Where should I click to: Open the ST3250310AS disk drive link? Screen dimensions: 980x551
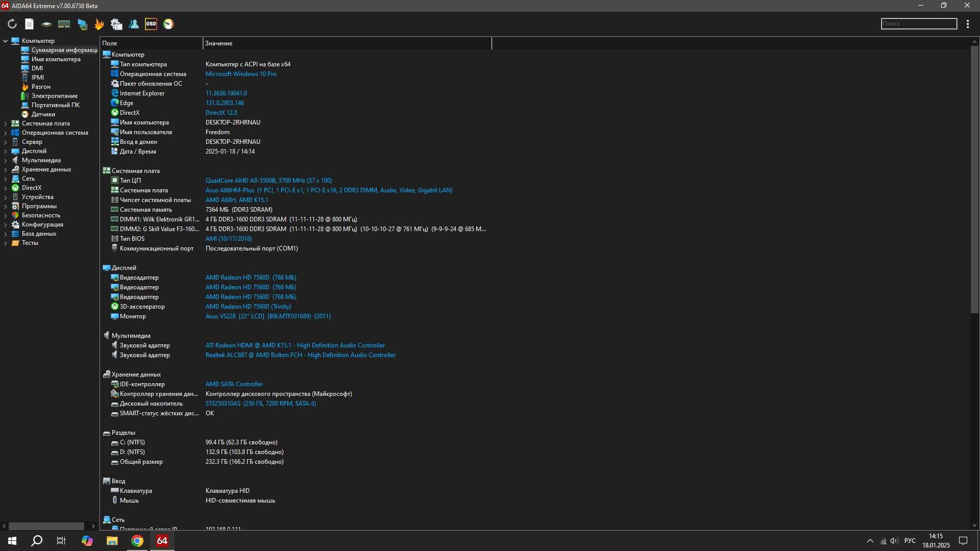coord(261,404)
